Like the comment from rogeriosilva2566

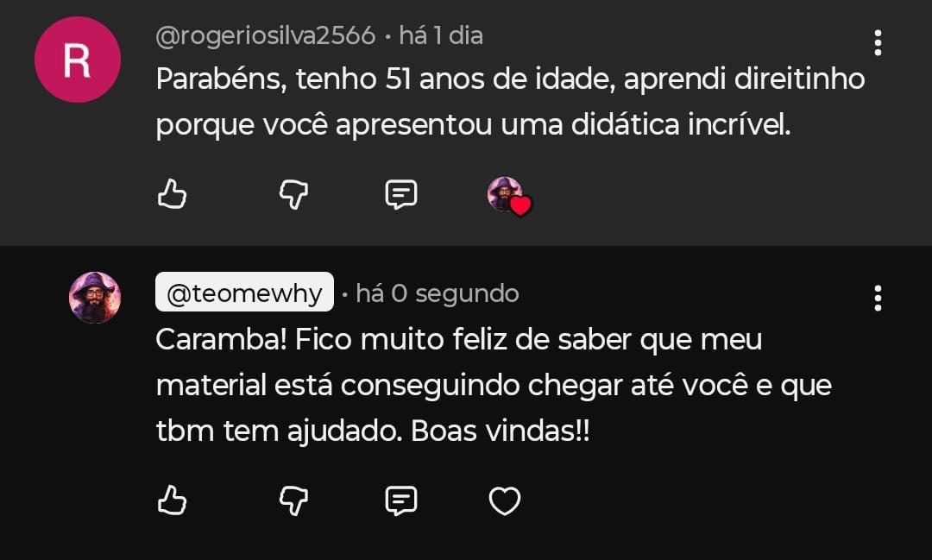click(x=173, y=194)
